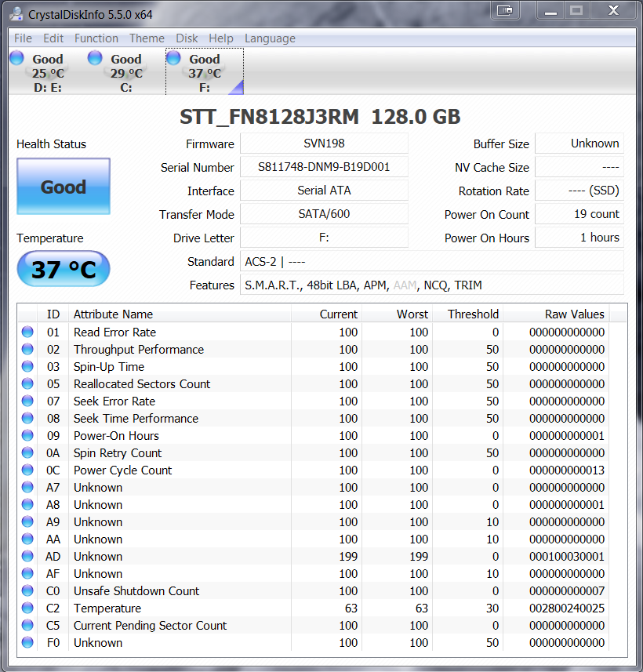The height and width of the screenshot is (672, 643).
Task: Click the 37 °C temperature button
Action: pos(64,270)
